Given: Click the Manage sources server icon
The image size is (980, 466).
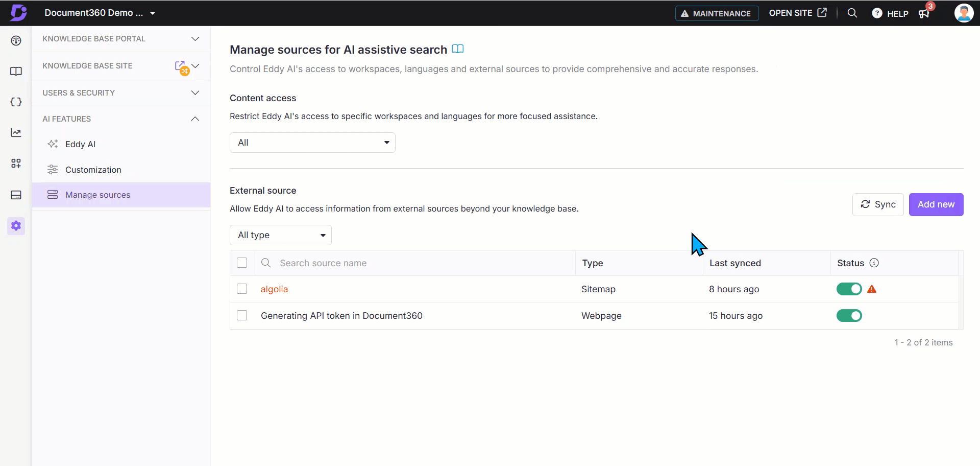Looking at the screenshot, I should 53,195.
